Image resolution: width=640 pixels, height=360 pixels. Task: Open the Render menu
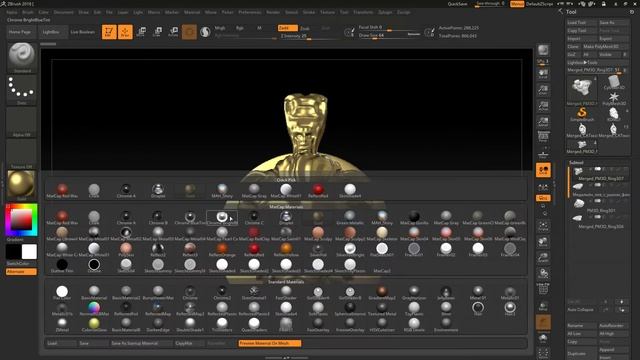[273, 12]
